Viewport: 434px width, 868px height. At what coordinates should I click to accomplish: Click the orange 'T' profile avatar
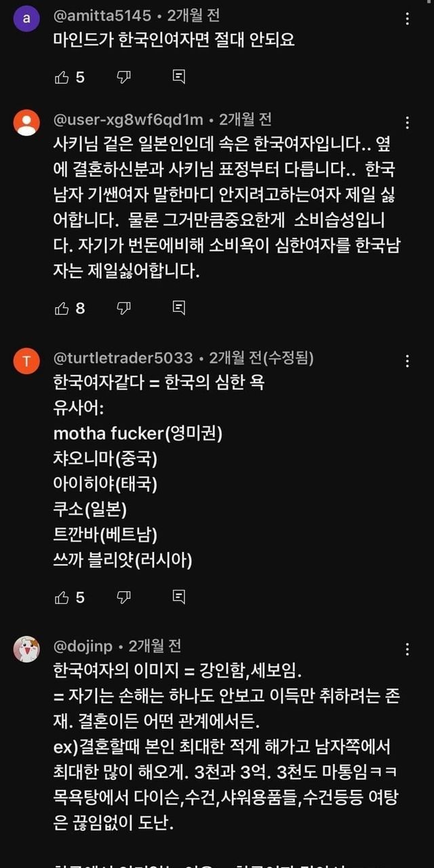click(x=26, y=361)
